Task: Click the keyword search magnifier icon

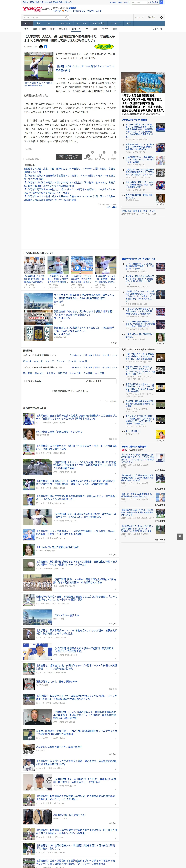Action: 66,18
